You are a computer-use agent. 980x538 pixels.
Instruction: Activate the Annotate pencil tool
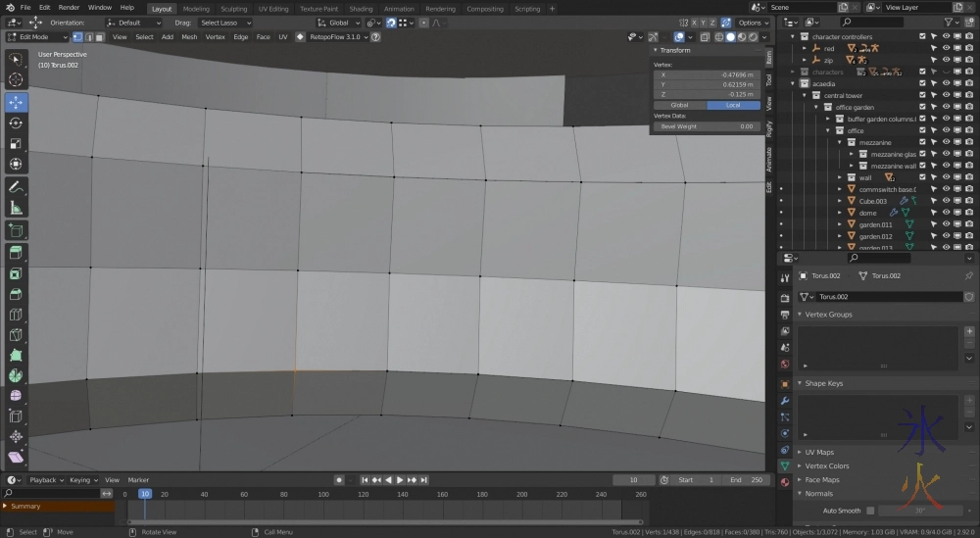tap(16, 186)
